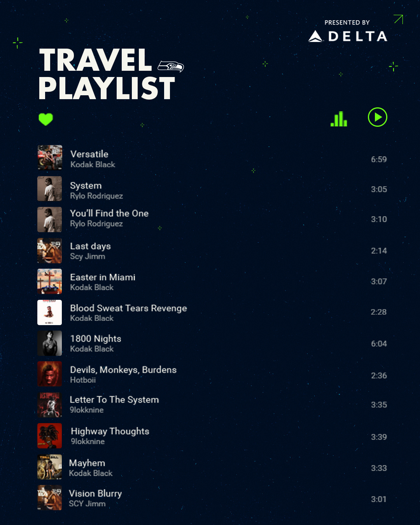Click the green arrow in top-right corner

[398, 19]
